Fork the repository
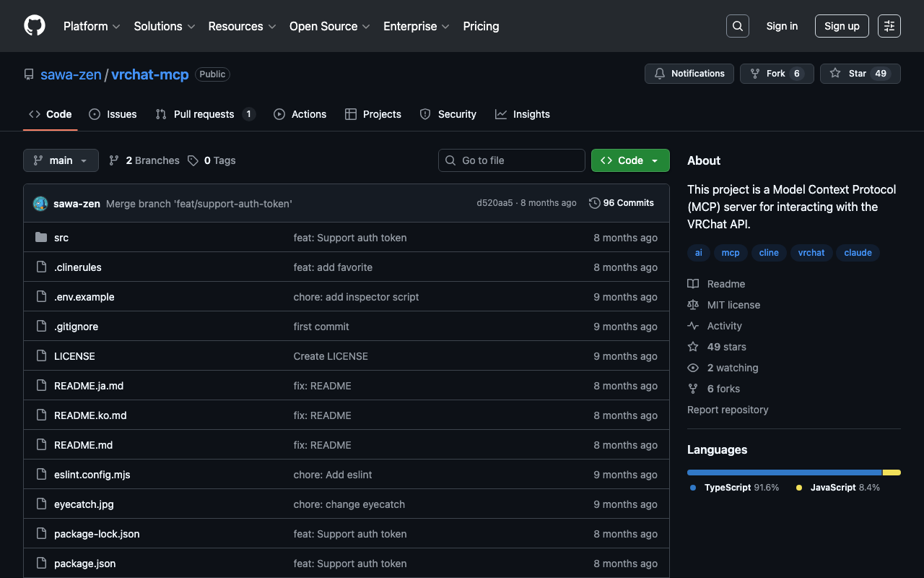The width and height of the screenshot is (924, 578). [768, 74]
